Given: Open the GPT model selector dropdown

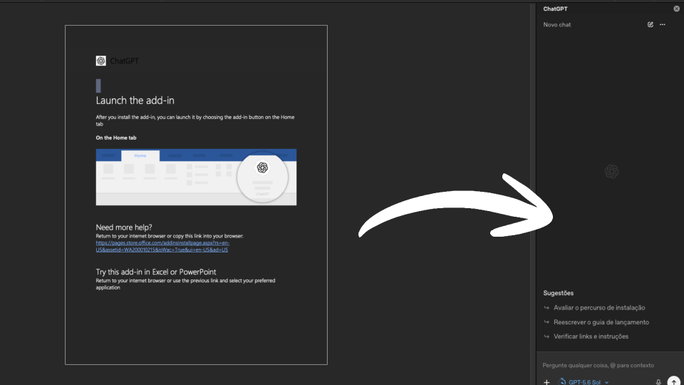Looking at the screenshot, I should click(585, 382).
